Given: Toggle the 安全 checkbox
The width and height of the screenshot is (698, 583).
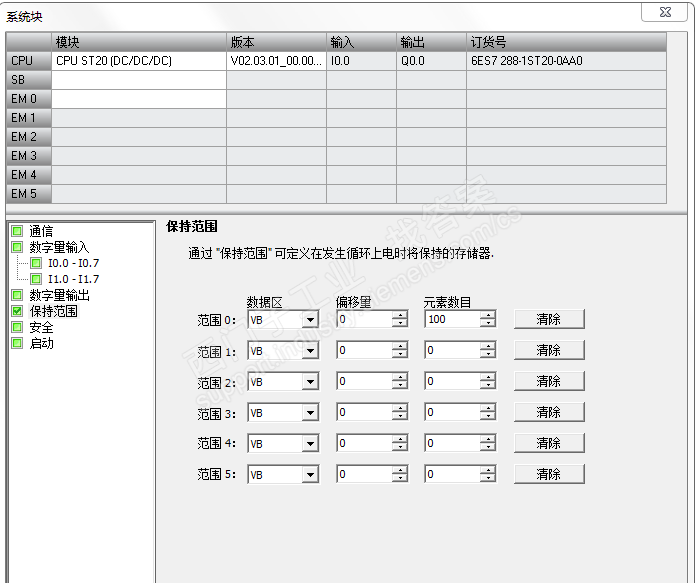Looking at the screenshot, I should pos(17,327).
